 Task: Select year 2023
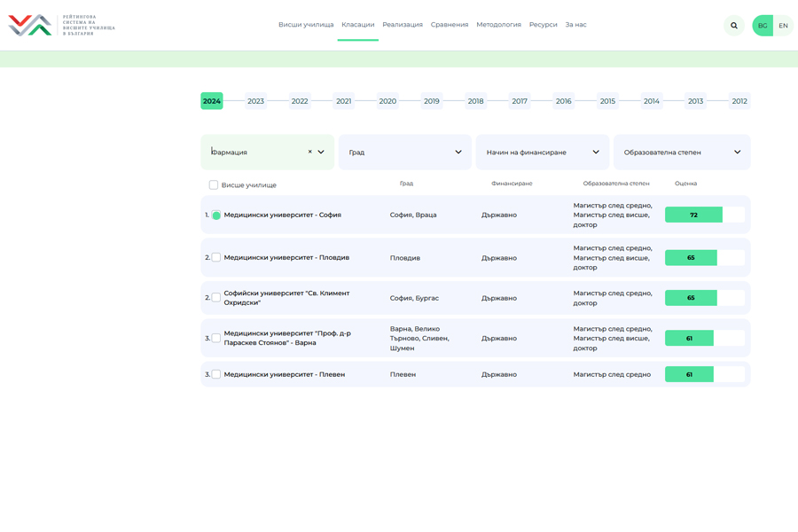[255, 101]
